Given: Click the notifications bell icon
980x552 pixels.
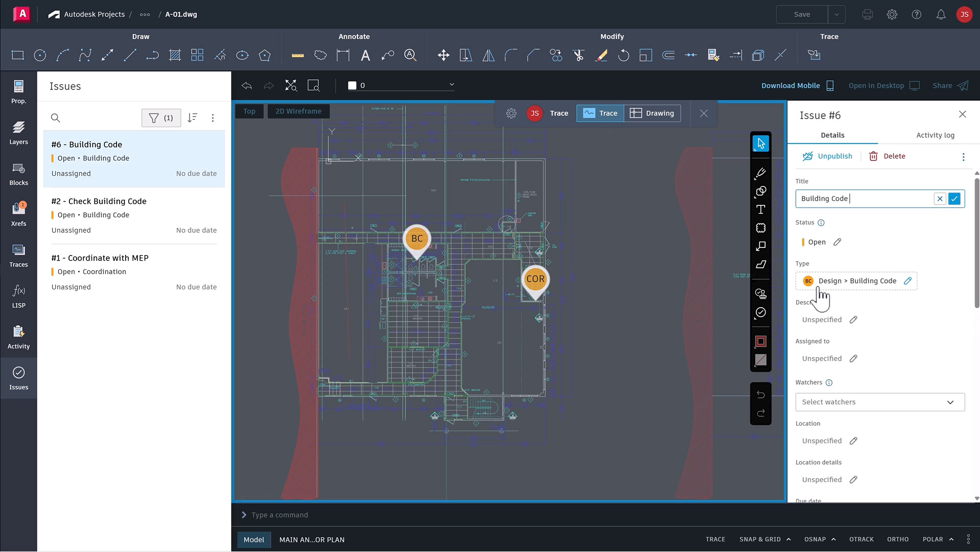Looking at the screenshot, I should coord(941,14).
